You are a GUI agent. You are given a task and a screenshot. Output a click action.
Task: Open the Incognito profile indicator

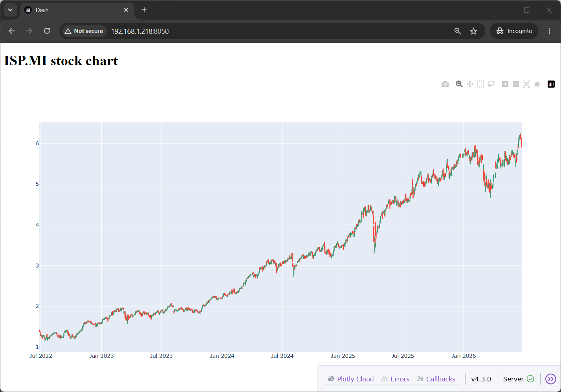coord(514,31)
